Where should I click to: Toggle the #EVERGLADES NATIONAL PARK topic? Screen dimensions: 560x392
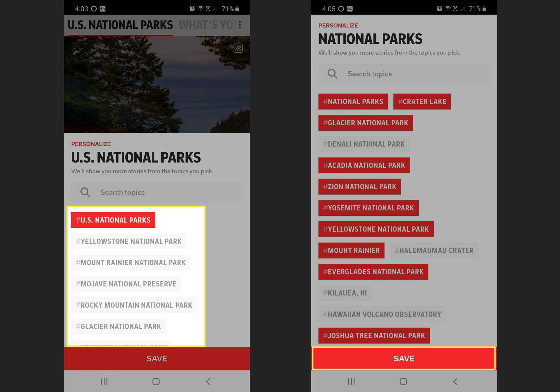pos(373,271)
